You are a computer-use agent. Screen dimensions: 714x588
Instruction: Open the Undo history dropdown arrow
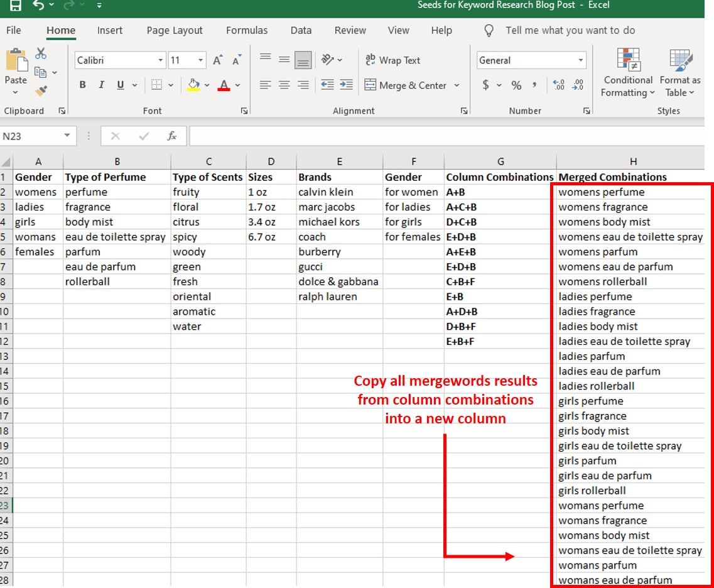51,5
